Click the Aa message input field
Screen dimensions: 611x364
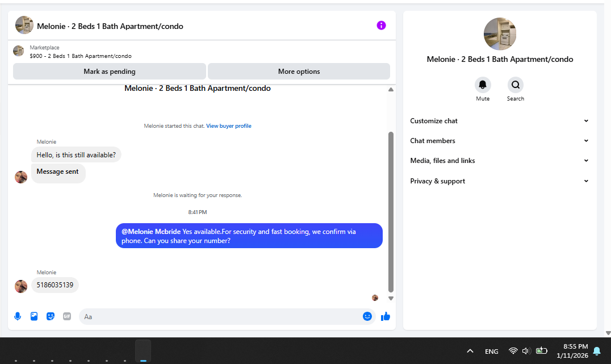click(220, 316)
